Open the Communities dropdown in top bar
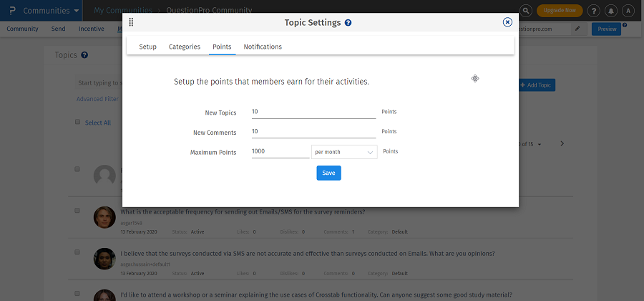Viewport: 644px width, 301px height. (x=51, y=11)
